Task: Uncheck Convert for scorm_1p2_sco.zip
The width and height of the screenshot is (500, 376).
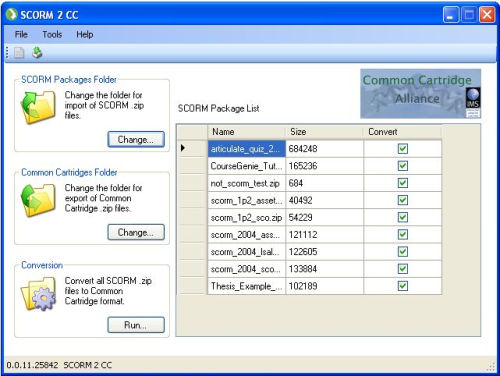Action: pos(403,217)
